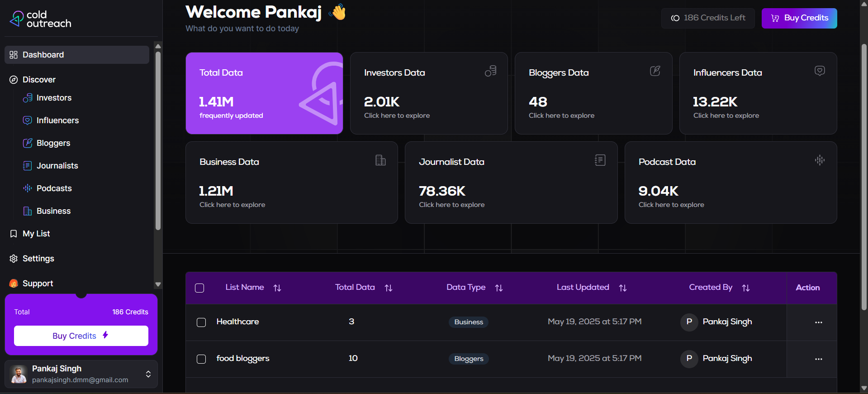Click the Influencers Data heart icon
The height and width of the screenshot is (394, 868).
pyautogui.click(x=820, y=71)
